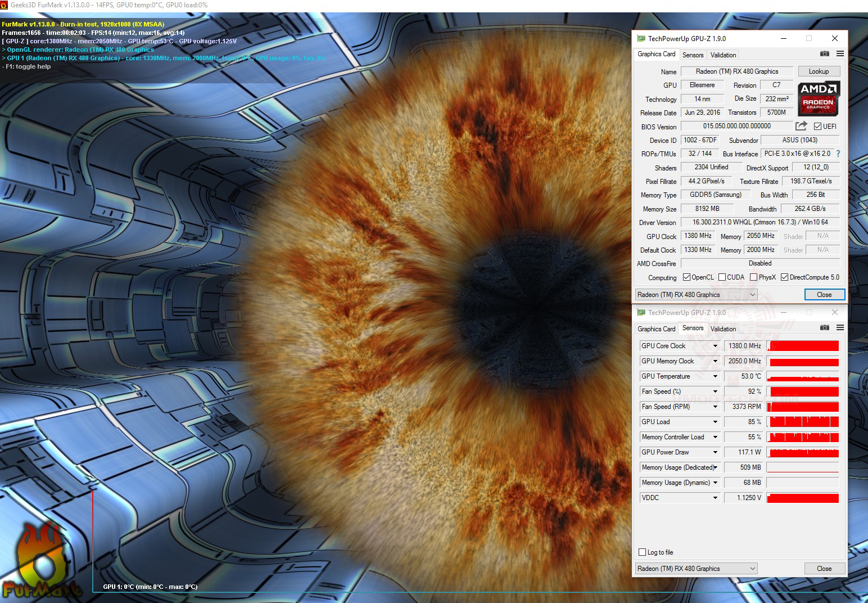Screen dimensions: 868x603
Task: Toggle the PhysX checkbox
Action: tap(753, 277)
